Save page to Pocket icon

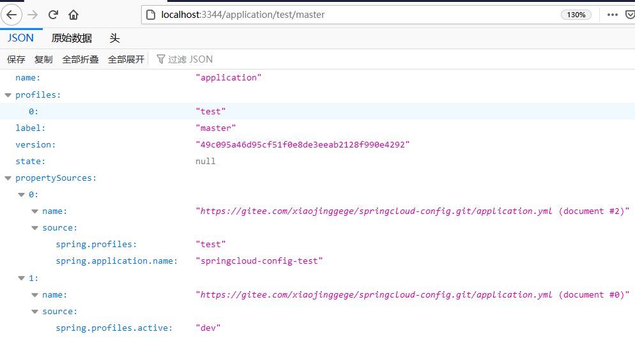(630, 14)
